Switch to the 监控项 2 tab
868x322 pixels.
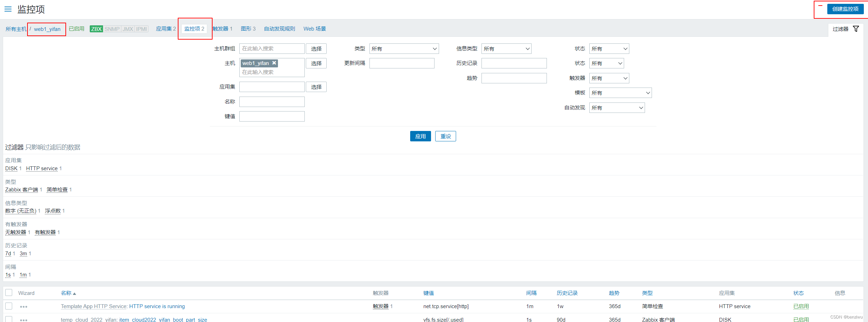tap(194, 29)
